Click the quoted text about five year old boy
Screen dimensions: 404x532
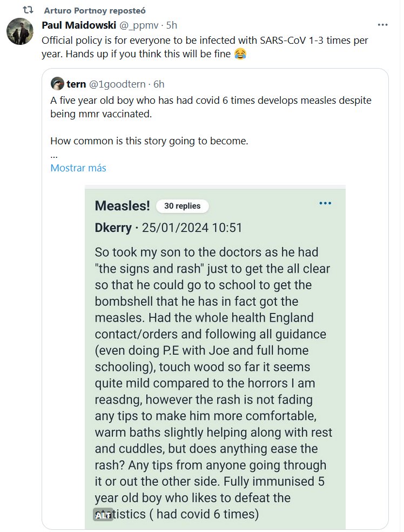[211, 107]
